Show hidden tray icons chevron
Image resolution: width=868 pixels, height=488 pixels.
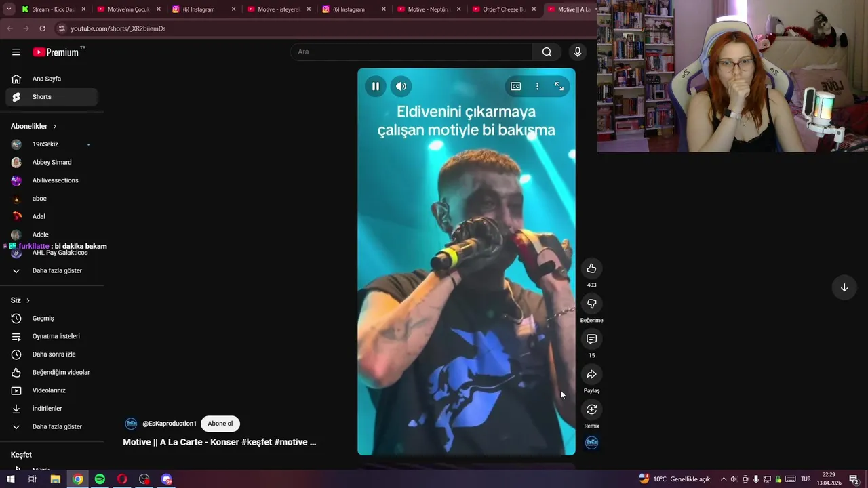[724, 479]
